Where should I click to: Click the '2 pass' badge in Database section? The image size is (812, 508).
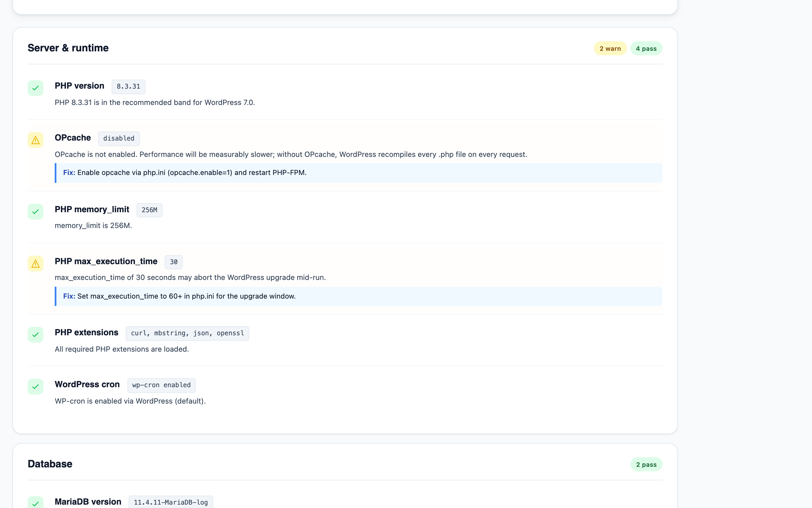tap(646, 464)
